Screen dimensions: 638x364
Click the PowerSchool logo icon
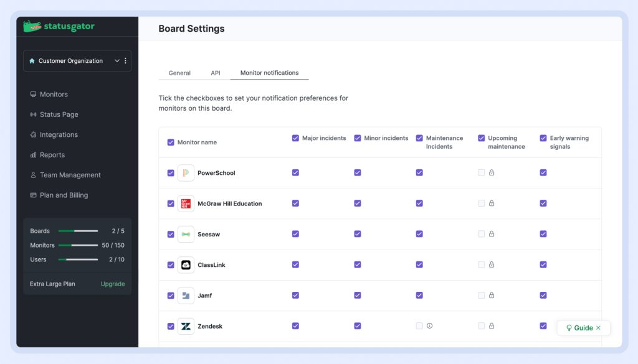pos(186,173)
